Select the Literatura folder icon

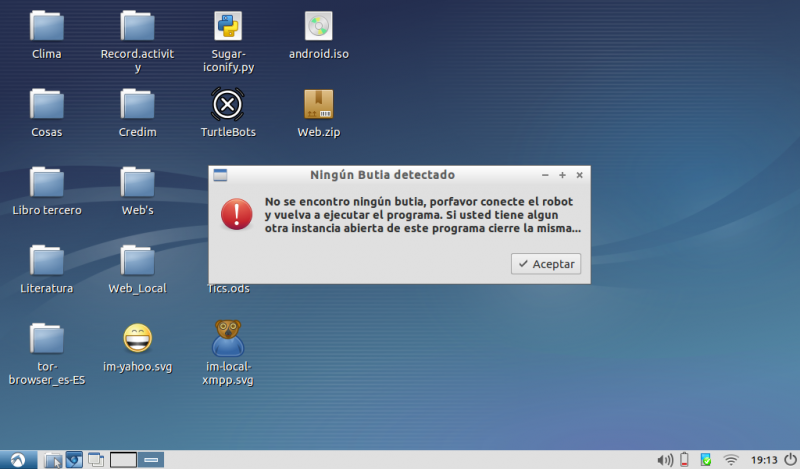[x=46, y=260]
